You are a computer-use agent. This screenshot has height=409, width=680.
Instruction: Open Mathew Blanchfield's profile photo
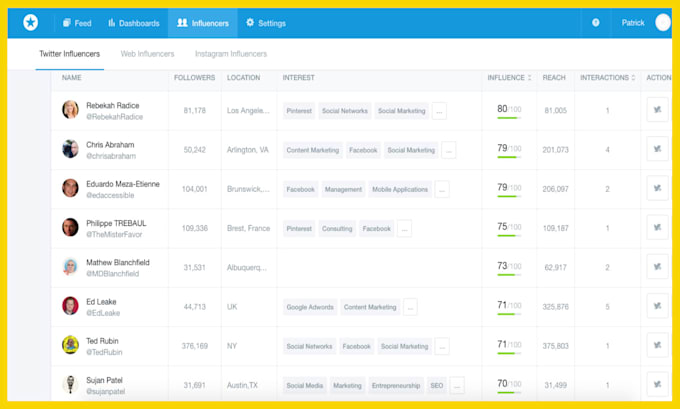click(x=70, y=267)
